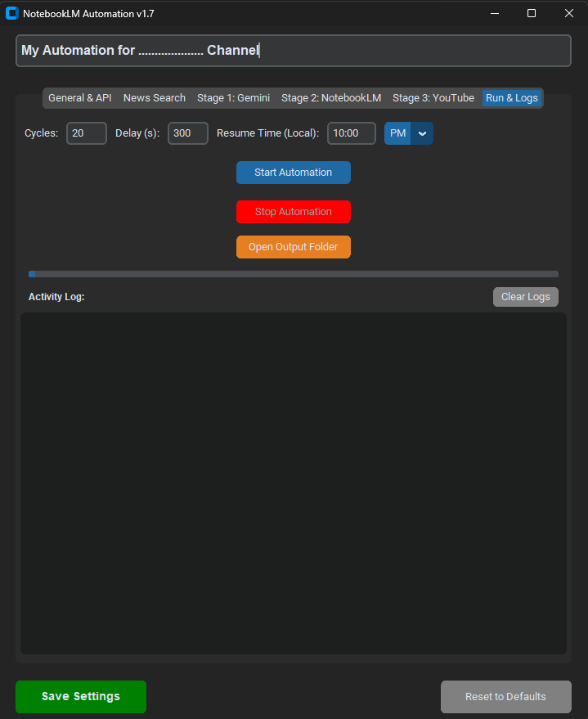This screenshot has height=719, width=588.
Task: Open the output folder with orange button
Action: 294,247
